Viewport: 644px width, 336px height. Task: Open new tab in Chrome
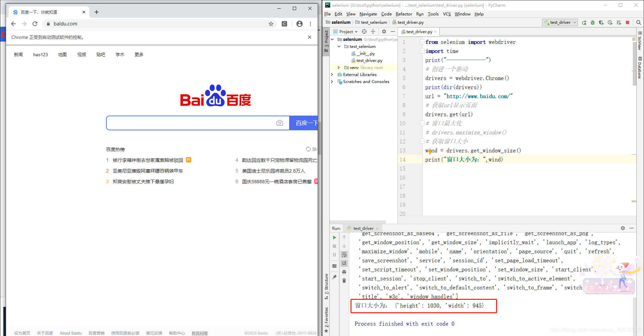click(97, 12)
